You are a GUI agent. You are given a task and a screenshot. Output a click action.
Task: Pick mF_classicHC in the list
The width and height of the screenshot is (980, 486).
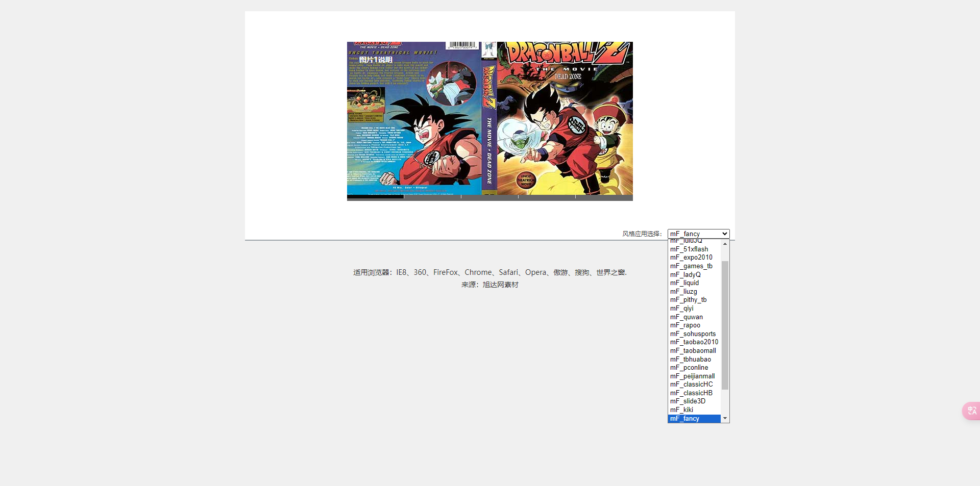point(694,385)
